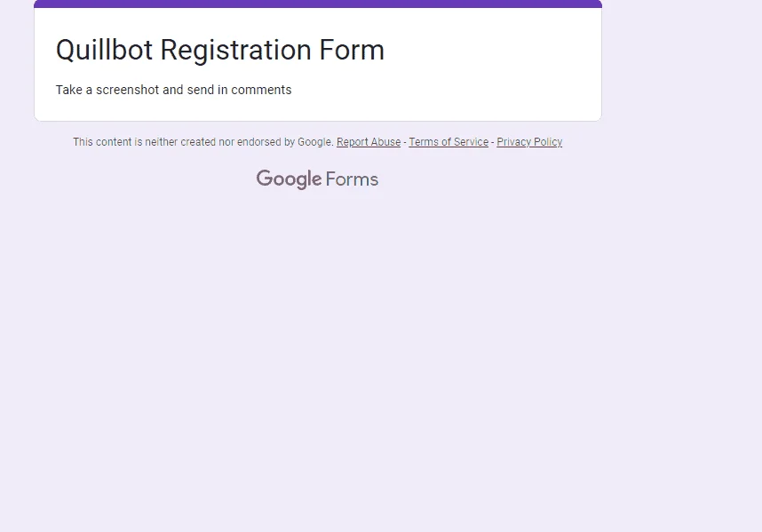Click the word content in the disclaimer
Image resolution: width=762 pixels, height=532 pixels.
[x=114, y=142]
